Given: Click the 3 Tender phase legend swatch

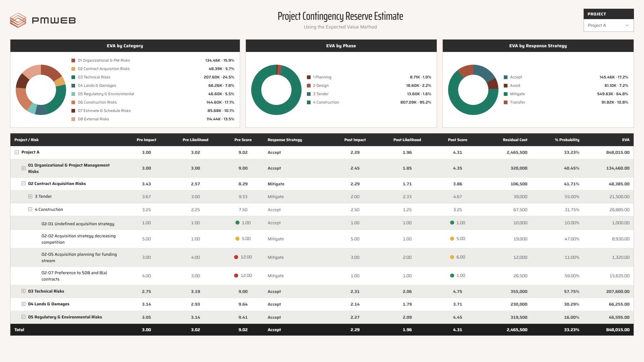Looking at the screenshot, I should (309, 94).
